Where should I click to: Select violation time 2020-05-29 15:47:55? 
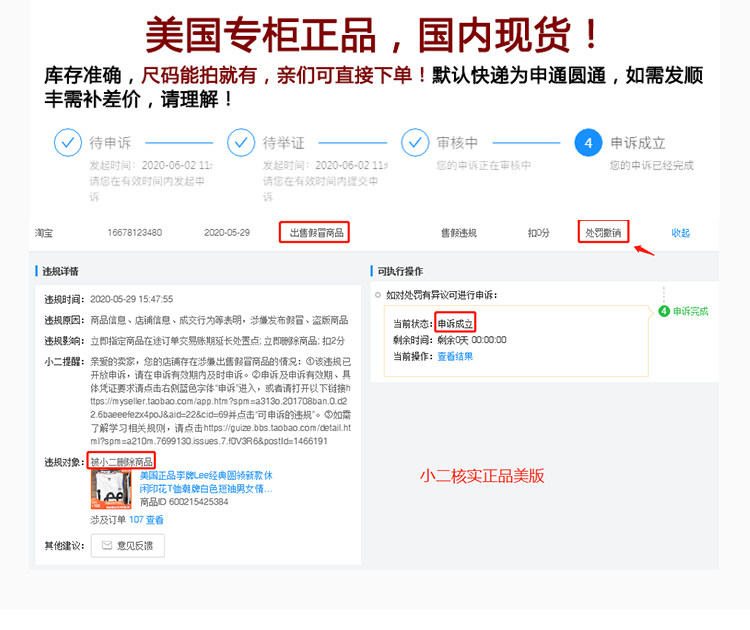[132, 299]
